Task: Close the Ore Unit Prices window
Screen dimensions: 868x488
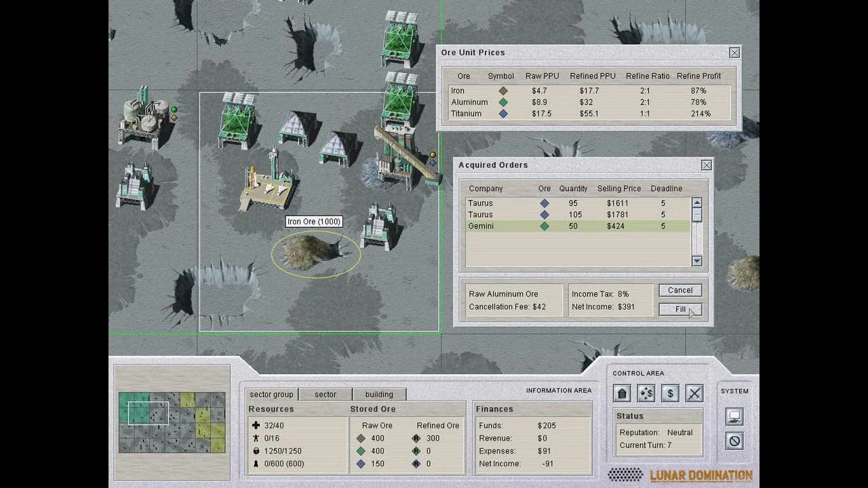Action: pyautogui.click(x=734, y=53)
